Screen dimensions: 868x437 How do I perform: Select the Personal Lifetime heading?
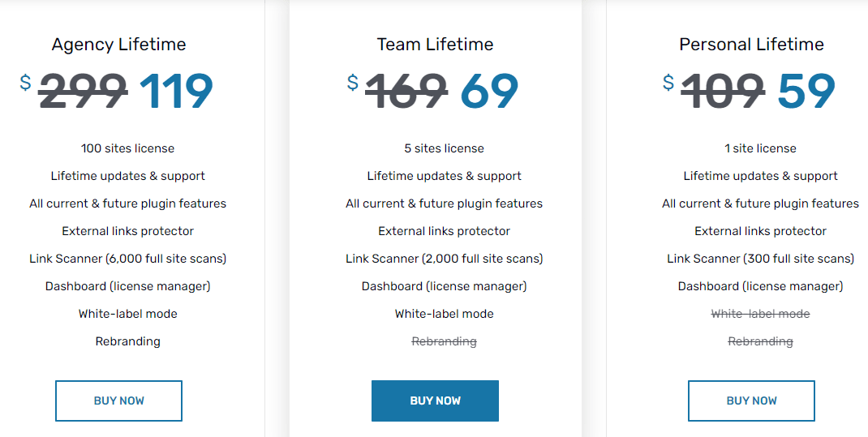[x=751, y=45]
